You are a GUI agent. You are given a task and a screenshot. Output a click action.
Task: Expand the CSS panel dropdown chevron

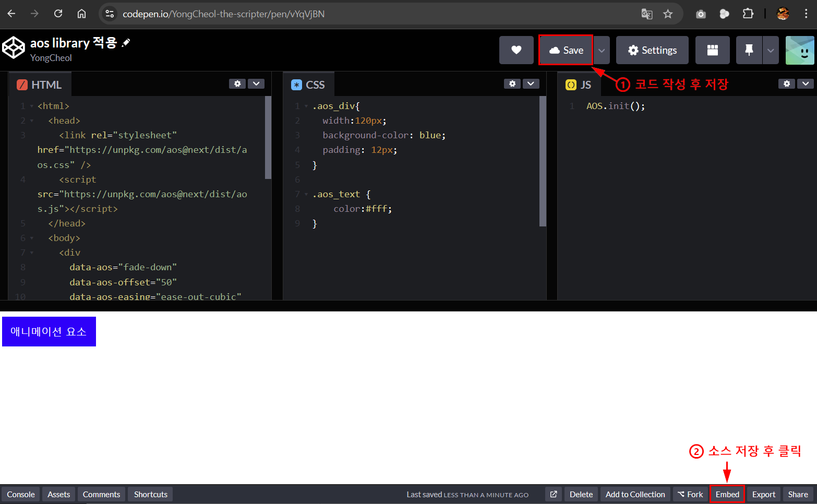[x=531, y=83]
